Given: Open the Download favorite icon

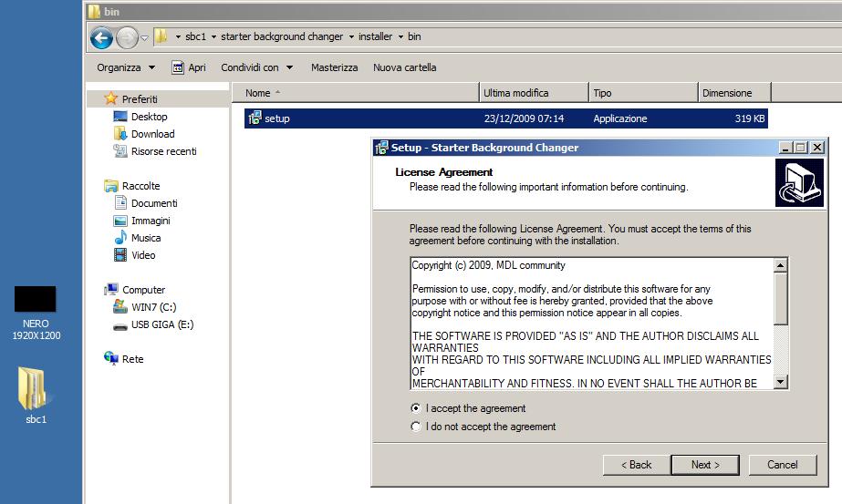Looking at the screenshot, I should [120, 134].
